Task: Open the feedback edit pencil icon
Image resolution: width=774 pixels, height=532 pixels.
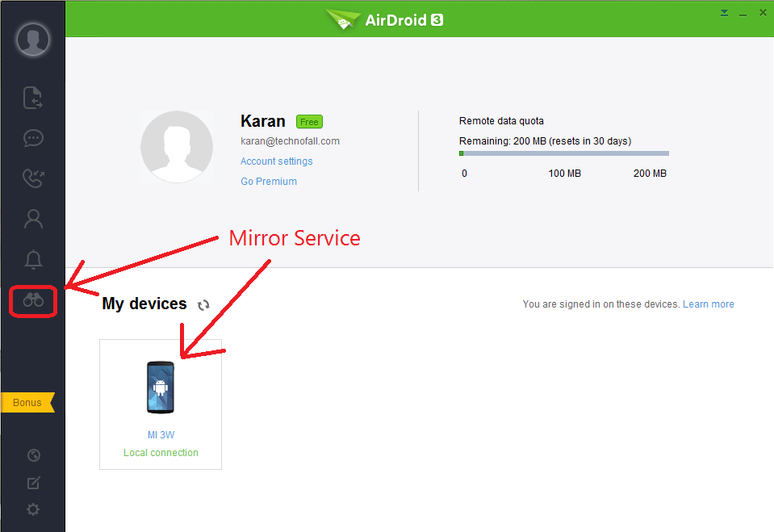Action: click(34, 483)
